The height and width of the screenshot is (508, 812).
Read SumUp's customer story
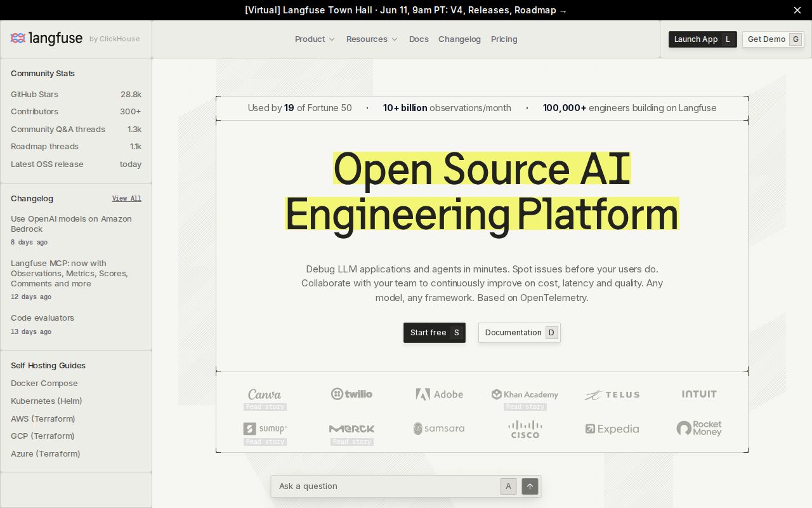265,442
